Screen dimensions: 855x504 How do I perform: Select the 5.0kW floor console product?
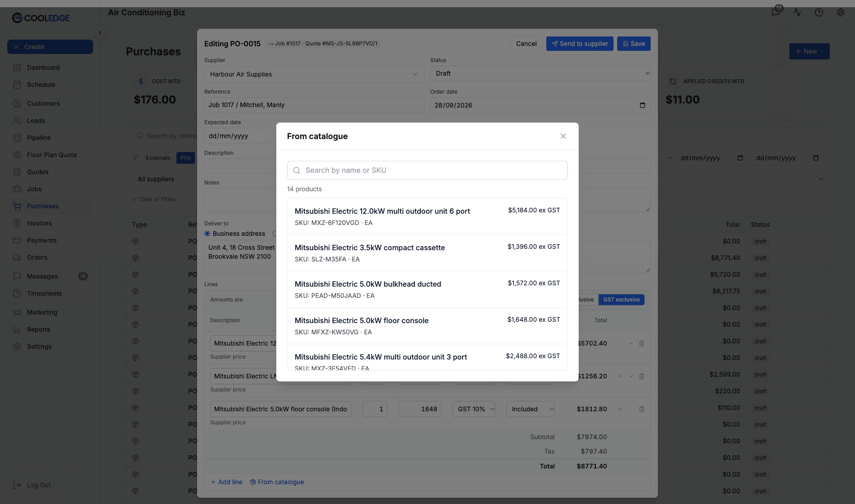coord(427,326)
